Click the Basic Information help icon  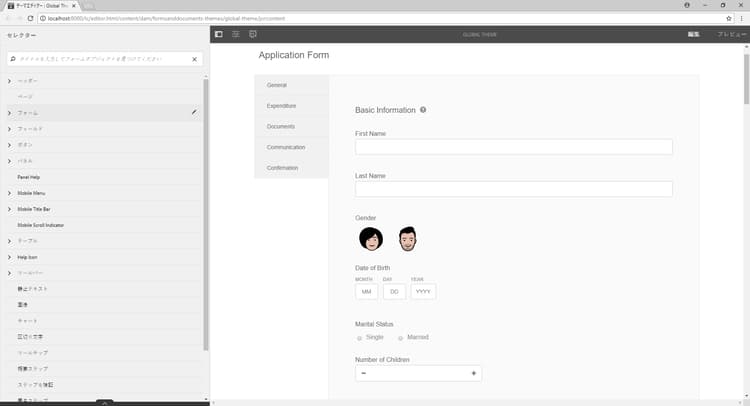[x=423, y=110]
